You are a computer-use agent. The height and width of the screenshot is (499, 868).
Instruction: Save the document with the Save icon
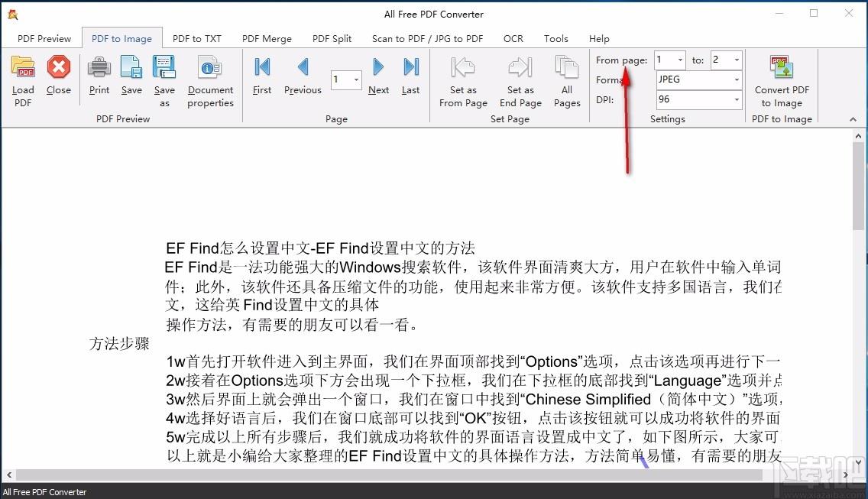pos(131,67)
